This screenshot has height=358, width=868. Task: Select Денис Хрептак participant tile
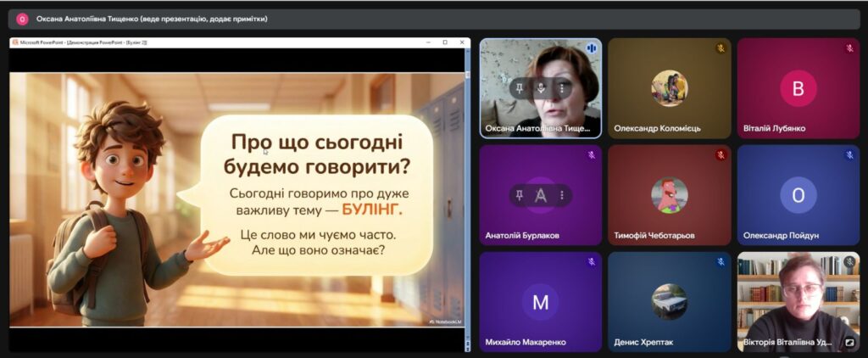click(x=670, y=301)
